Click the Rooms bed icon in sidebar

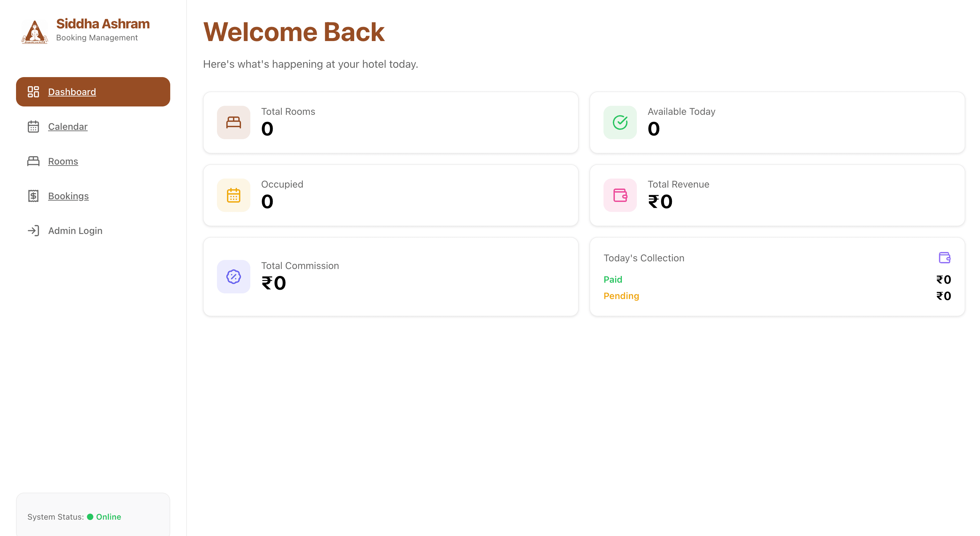[x=33, y=161]
